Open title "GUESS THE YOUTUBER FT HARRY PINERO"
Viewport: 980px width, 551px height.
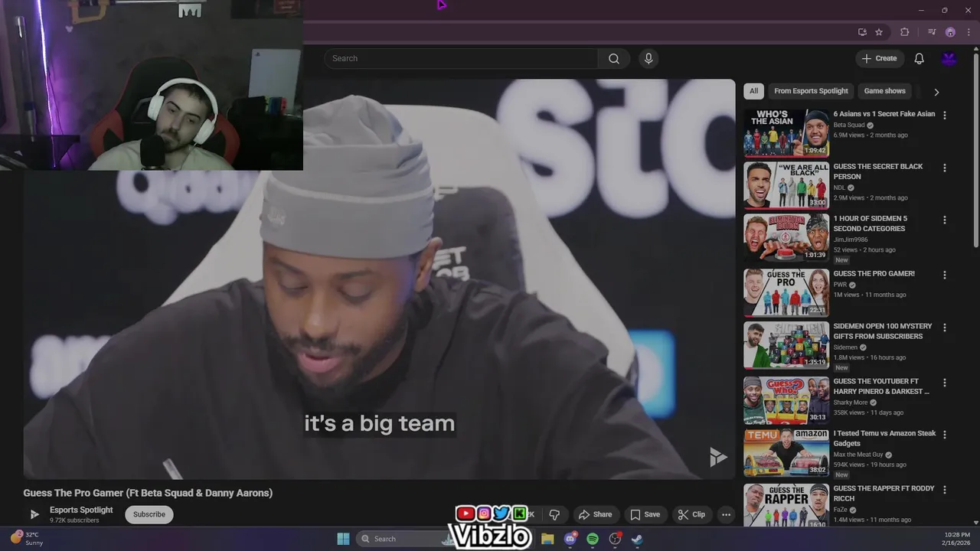(x=881, y=386)
